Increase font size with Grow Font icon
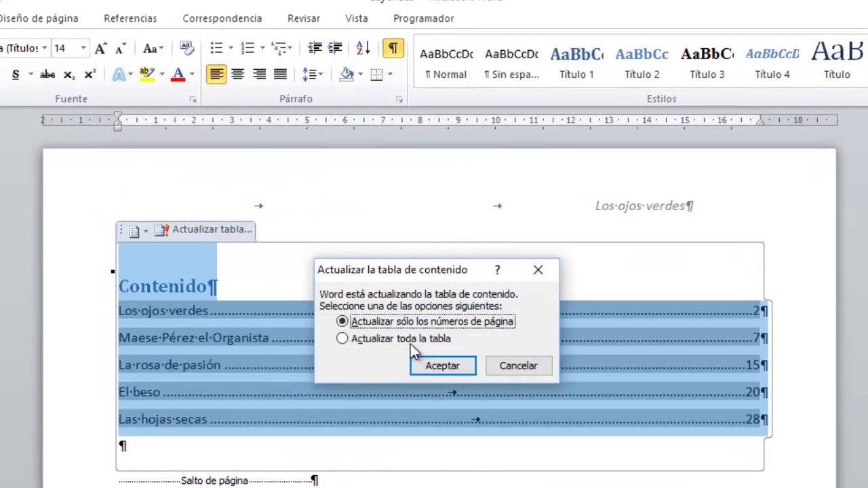The height and width of the screenshot is (488, 868). click(100, 48)
